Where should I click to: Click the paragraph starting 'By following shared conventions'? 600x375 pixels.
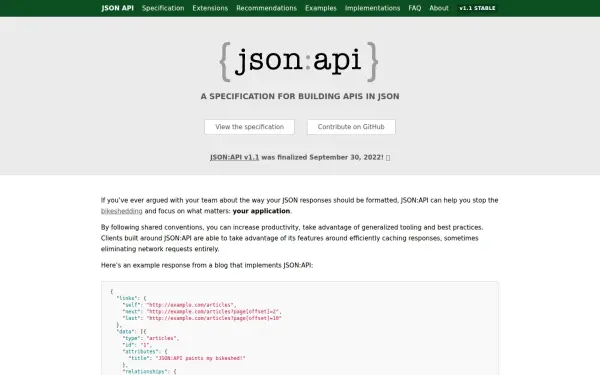point(292,238)
